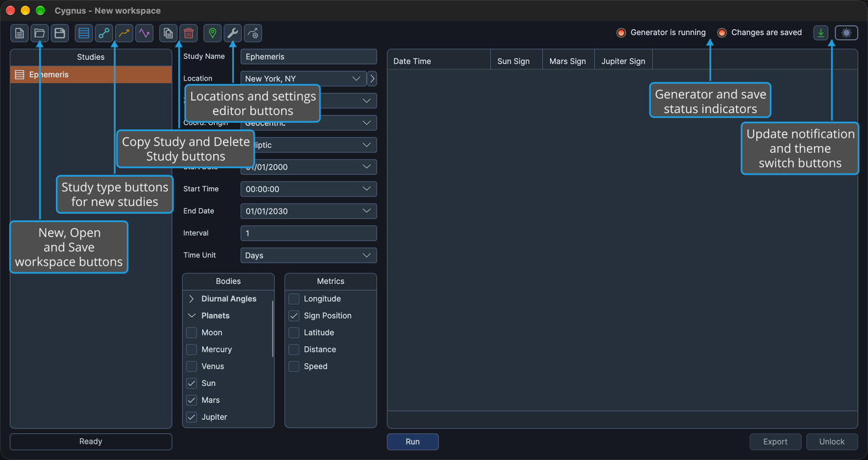Delete study using the red trash icon
Screen dimensions: 868x460
click(189, 33)
